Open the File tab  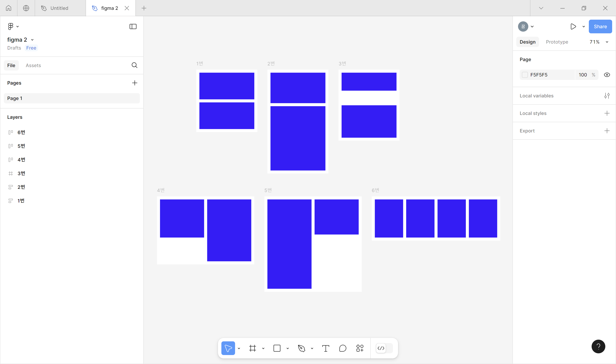(x=11, y=65)
